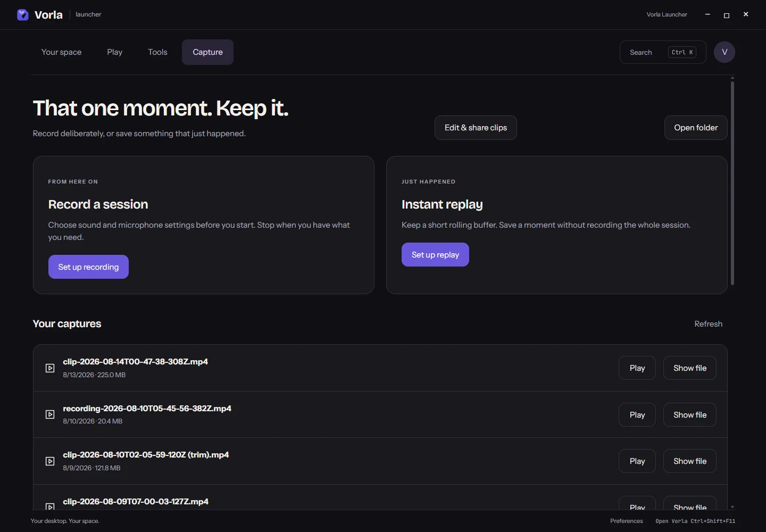Click the 'Ctrl K' shortcut badge

[x=682, y=52]
